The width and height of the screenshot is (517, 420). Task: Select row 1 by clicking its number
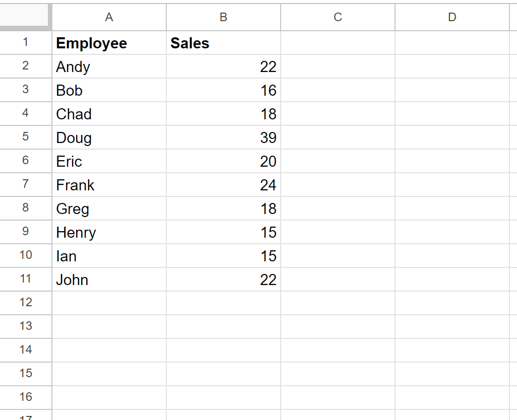25,43
